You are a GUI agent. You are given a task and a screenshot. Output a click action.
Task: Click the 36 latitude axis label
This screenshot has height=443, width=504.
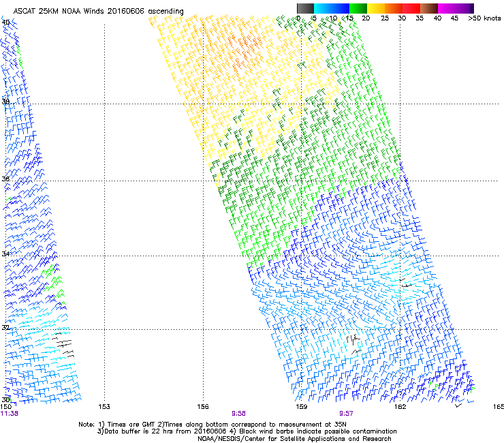pos(5,179)
